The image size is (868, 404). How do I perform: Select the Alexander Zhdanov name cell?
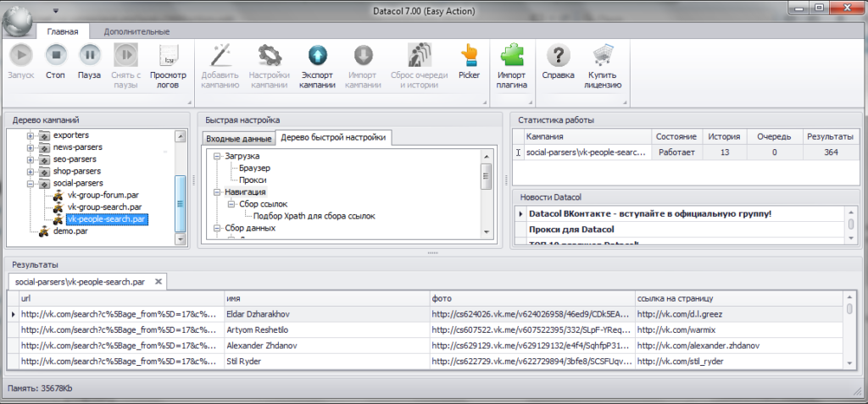(326, 346)
